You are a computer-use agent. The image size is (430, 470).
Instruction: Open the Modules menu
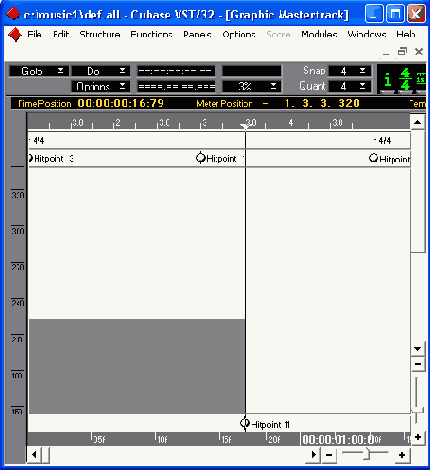point(319,34)
